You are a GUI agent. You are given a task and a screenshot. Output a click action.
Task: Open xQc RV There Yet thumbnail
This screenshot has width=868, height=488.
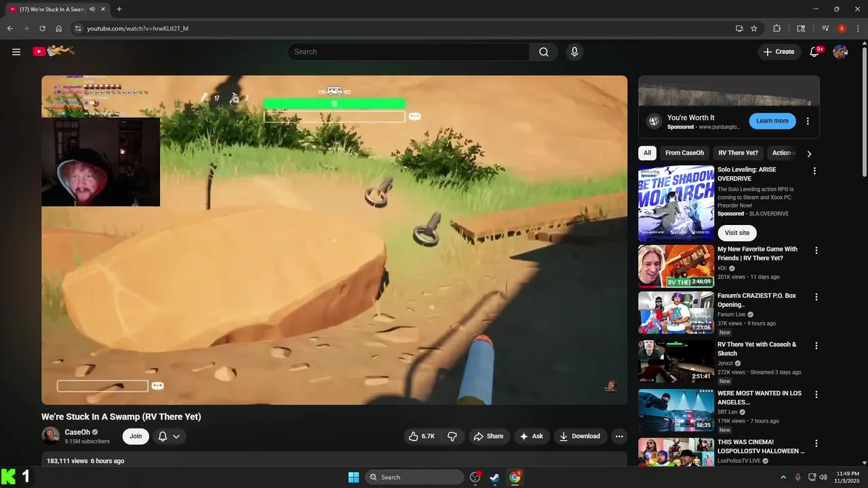676,266
